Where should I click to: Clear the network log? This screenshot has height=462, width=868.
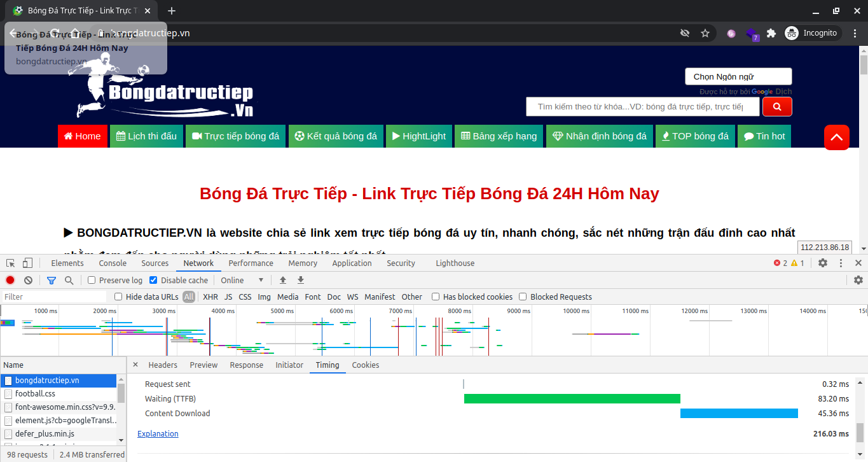click(x=28, y=280)
